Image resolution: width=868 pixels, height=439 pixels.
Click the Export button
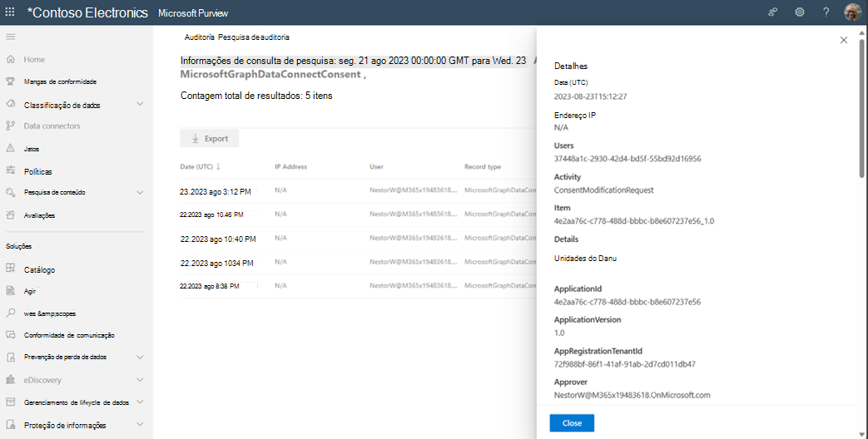pyautogui.click(x=209, y=139)
